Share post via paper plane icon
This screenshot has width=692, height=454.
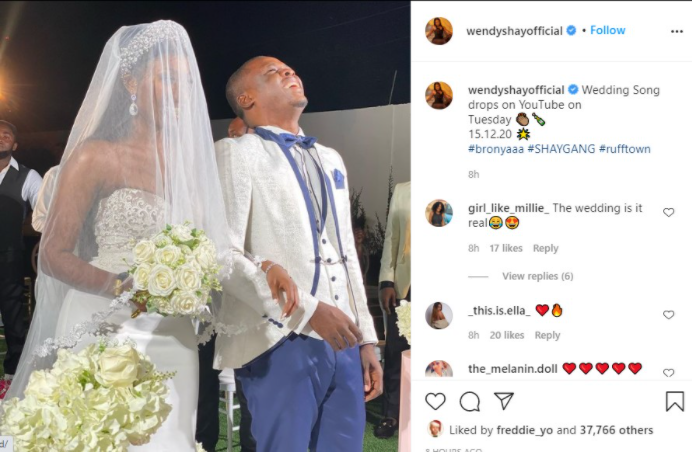coord(504,401)
